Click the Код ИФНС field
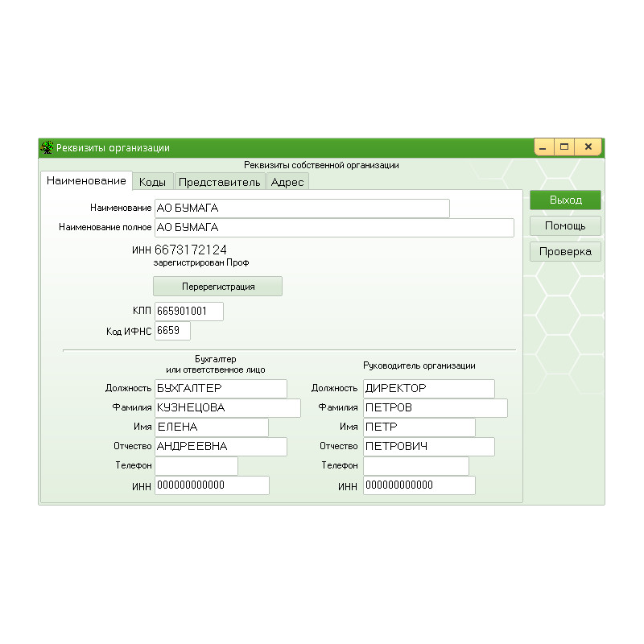Image resolution: width=644 pixels, height=644 pixels. (x=172, y=331)
